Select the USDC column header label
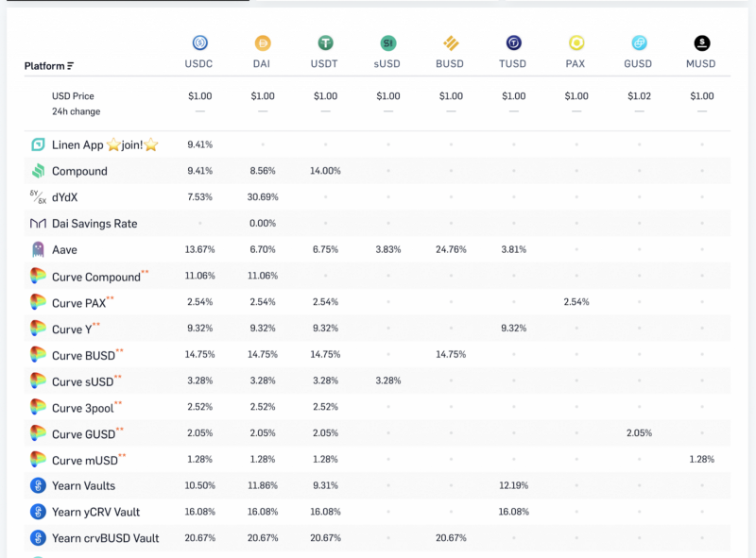 click(198, 63)
